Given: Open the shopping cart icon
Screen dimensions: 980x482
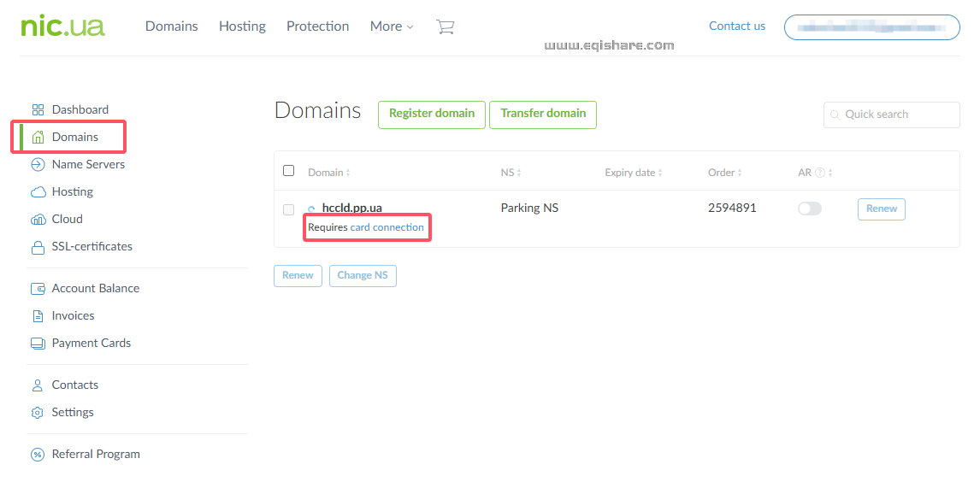Looking at the screenshot, I should point(445,26).
